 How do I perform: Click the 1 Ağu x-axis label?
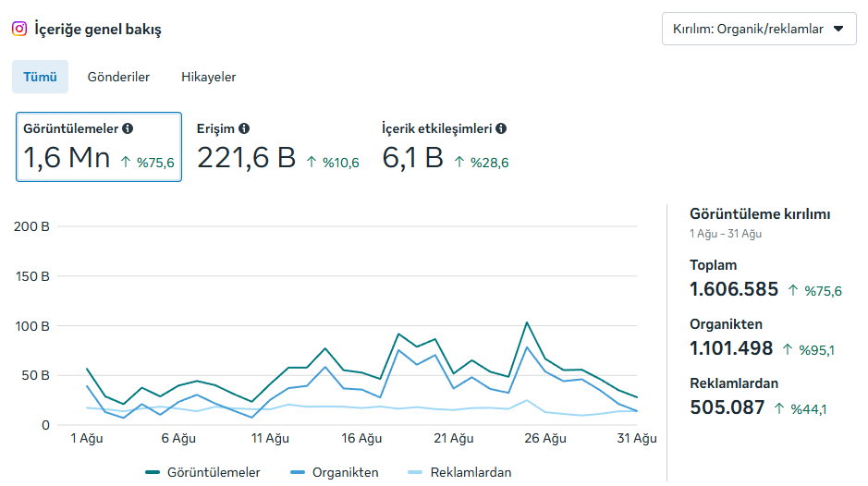point(87,438)
